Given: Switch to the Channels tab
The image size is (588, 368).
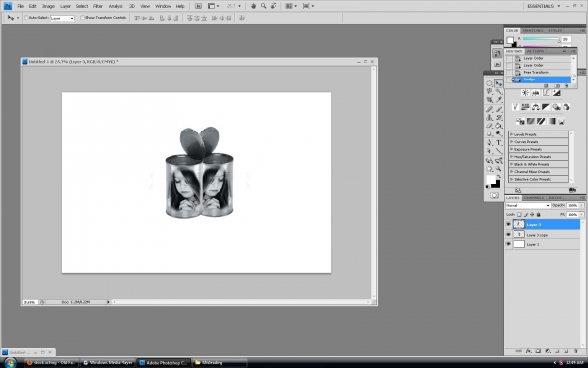Looking at the screenshot, I should (x=534, y=198).
